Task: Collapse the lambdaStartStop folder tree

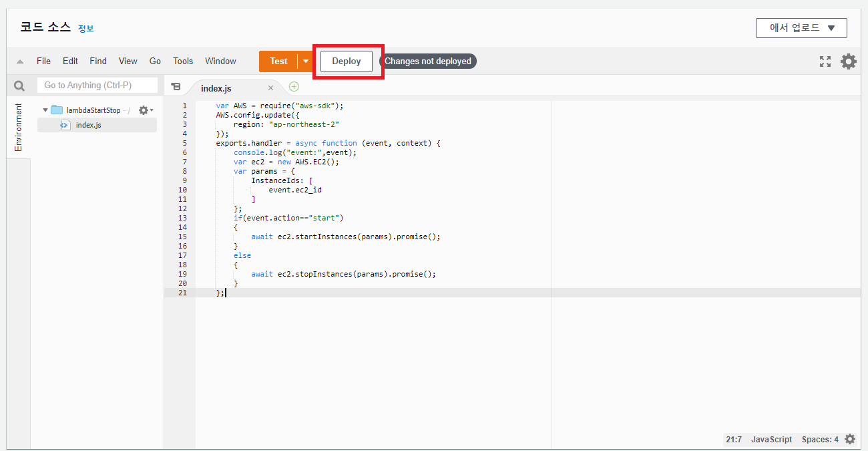Action: 45,110
